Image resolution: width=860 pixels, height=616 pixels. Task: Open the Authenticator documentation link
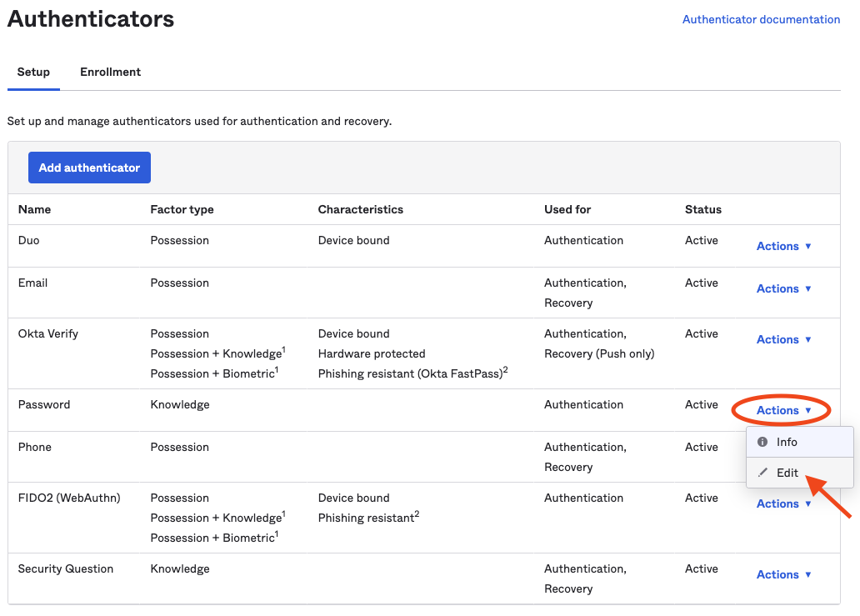click(x=761, y=19)
